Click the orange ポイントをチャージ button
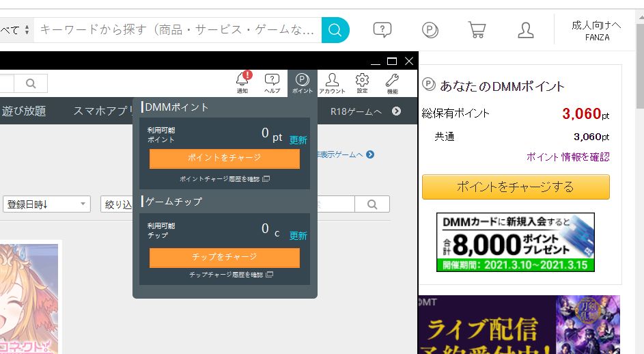The image size is (644, 354). [224, 159]
